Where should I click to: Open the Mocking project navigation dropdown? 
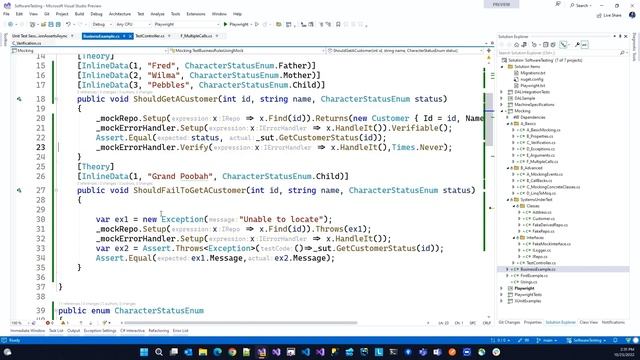90,51
